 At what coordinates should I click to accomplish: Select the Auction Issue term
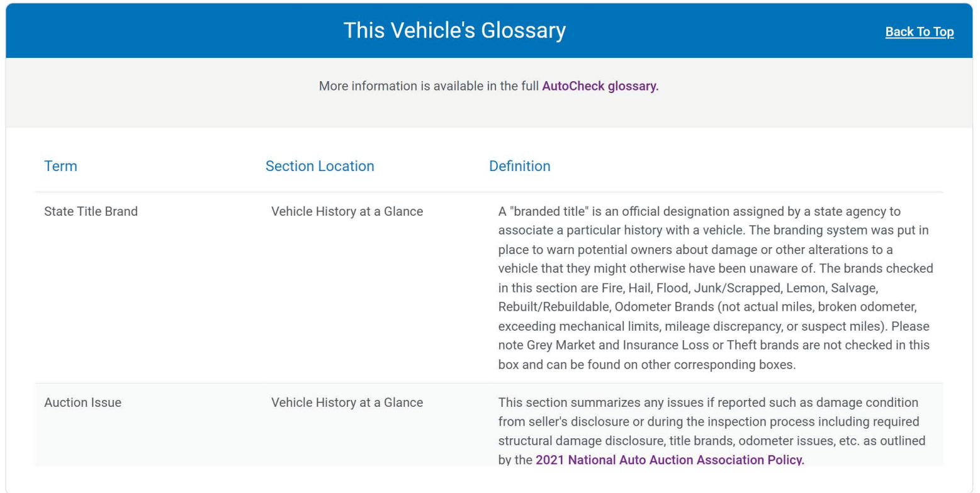point(82,402)
